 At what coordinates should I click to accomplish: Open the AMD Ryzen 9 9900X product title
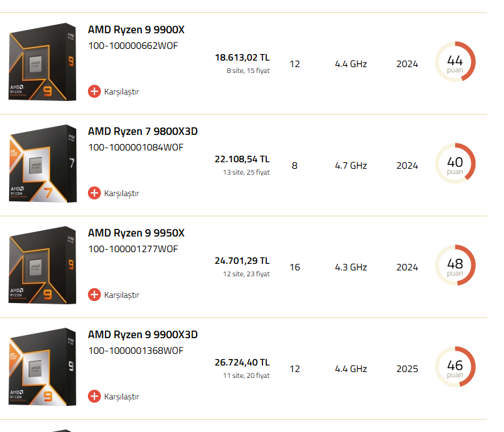click(136, 29)
